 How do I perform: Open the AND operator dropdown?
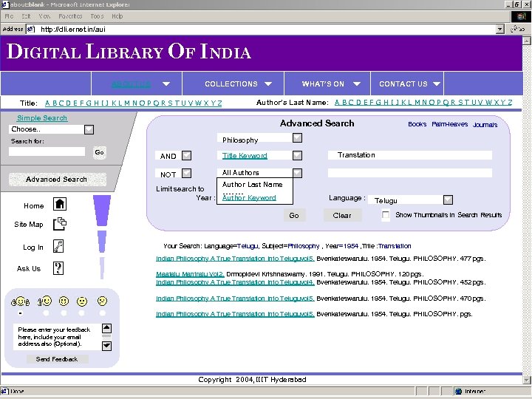pyautogui.click(x=187, y=155)
